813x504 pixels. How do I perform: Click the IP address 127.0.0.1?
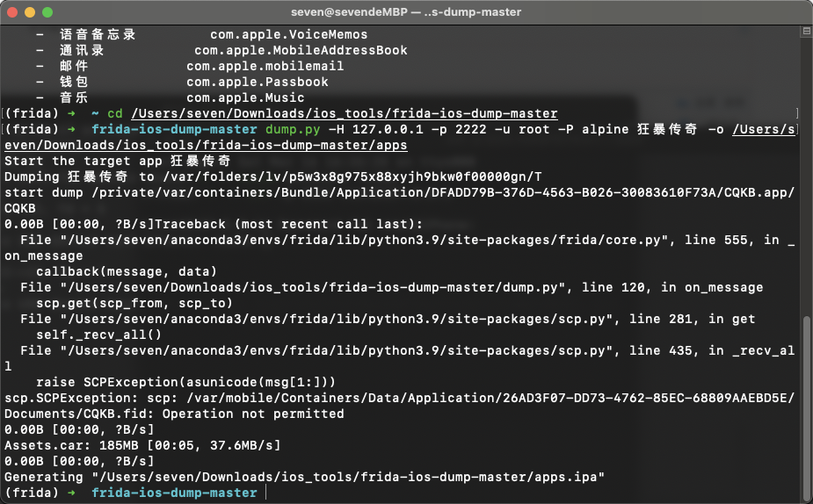(x=388, y=129)
